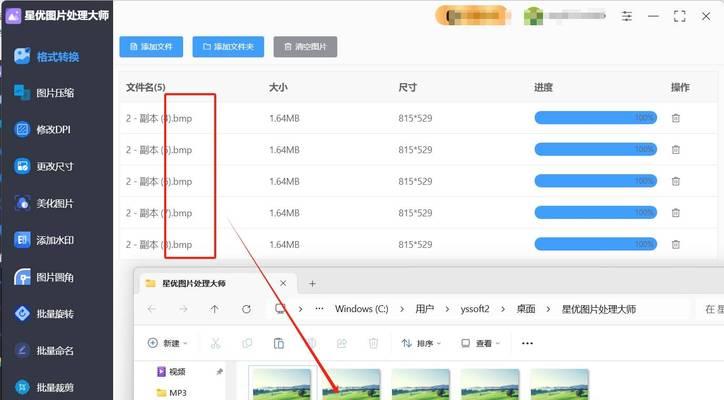Refresh the Explorer folder view
Viewport: 724px width, 400px height.
(x=247, y=309)
